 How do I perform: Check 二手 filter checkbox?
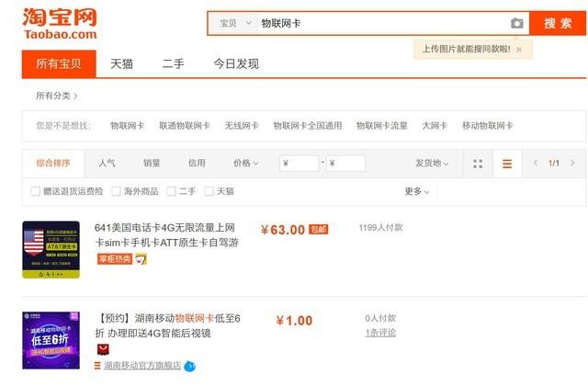tap(172, 191)
